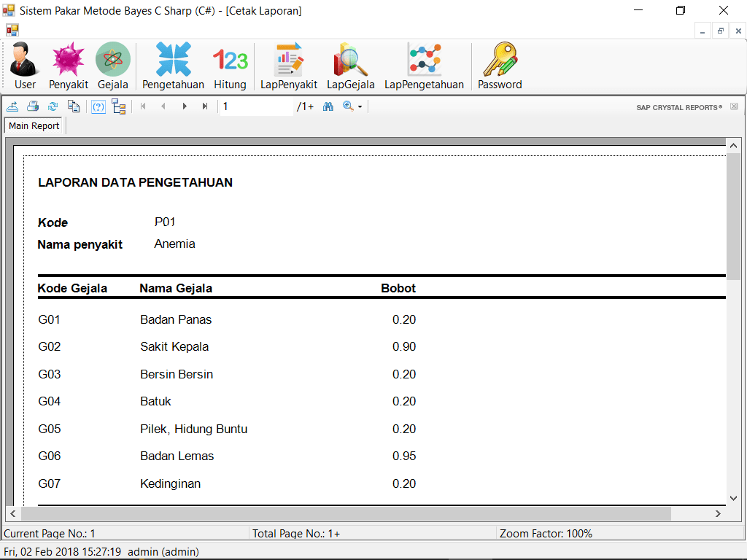
Task: Toggle the group tree panel
Action: (119, 106)
